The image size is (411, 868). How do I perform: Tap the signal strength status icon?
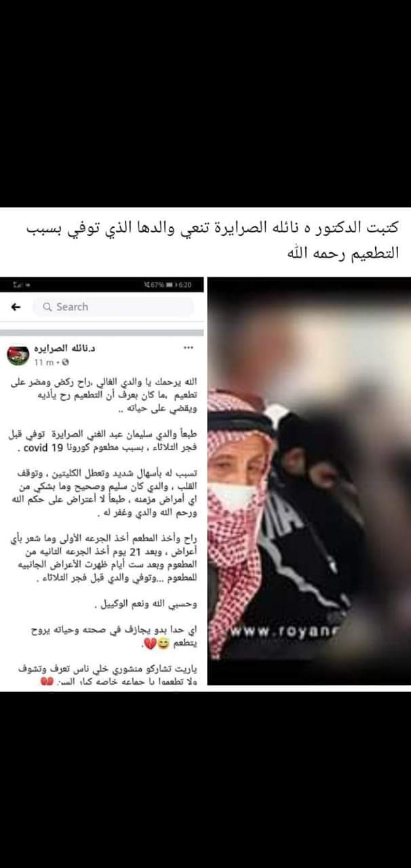(16, 285)
